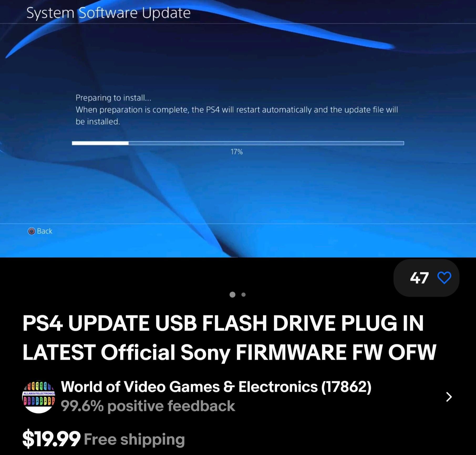Click the 17% progress percentage label

(x=236, y=152)
